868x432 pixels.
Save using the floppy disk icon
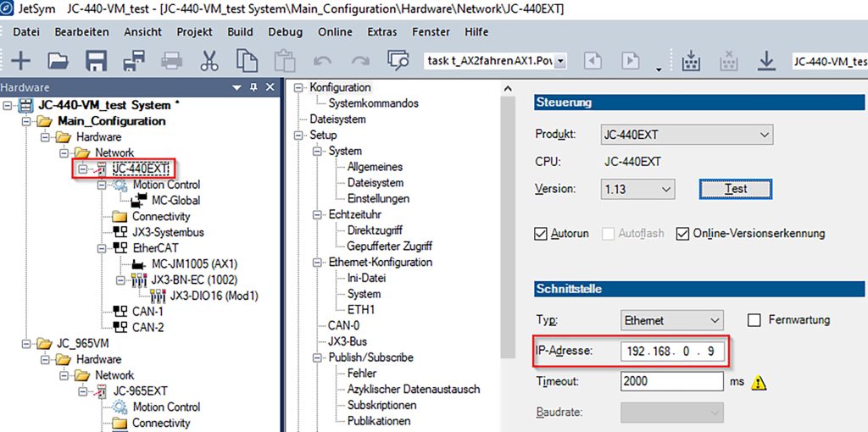click(x=97, y=60)
